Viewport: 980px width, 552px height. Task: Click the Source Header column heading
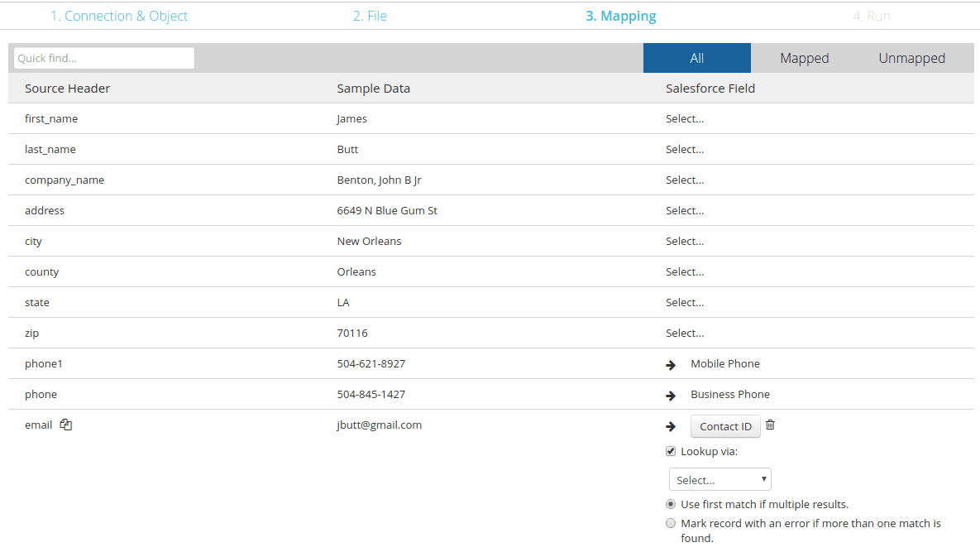pos(68,89)
